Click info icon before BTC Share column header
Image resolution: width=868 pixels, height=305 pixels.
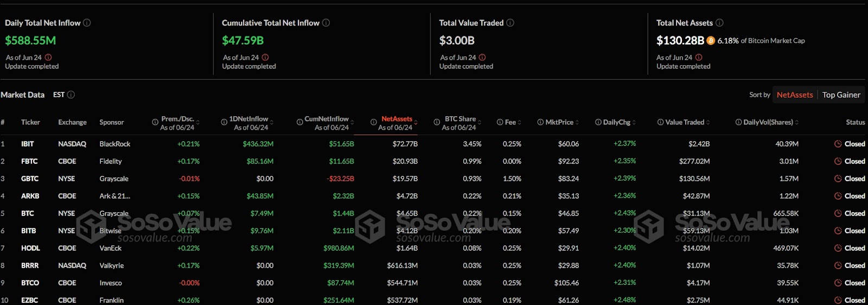[x=437, y=122]
